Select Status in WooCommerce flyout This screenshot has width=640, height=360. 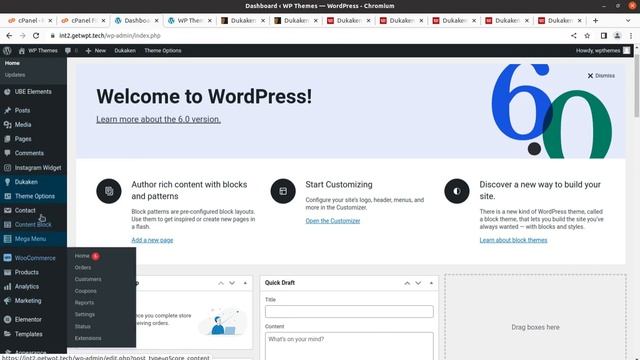tap(82, 327)
